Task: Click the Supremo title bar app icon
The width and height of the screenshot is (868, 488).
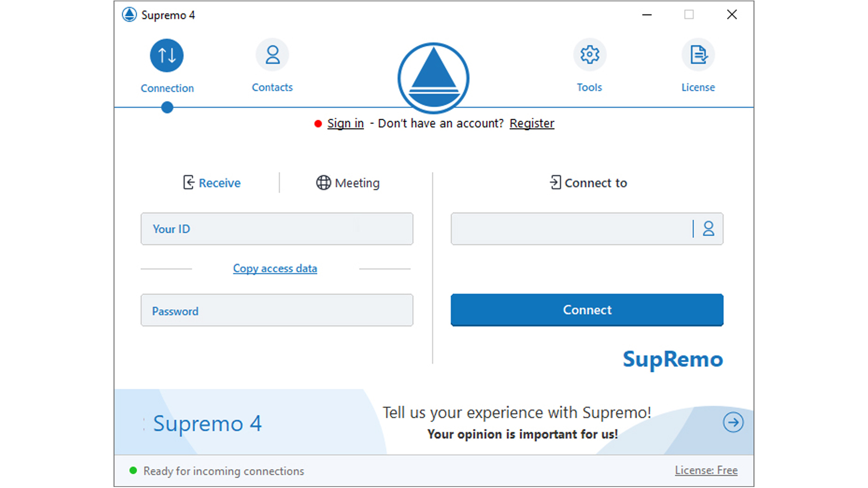Action: pos(129,14)
